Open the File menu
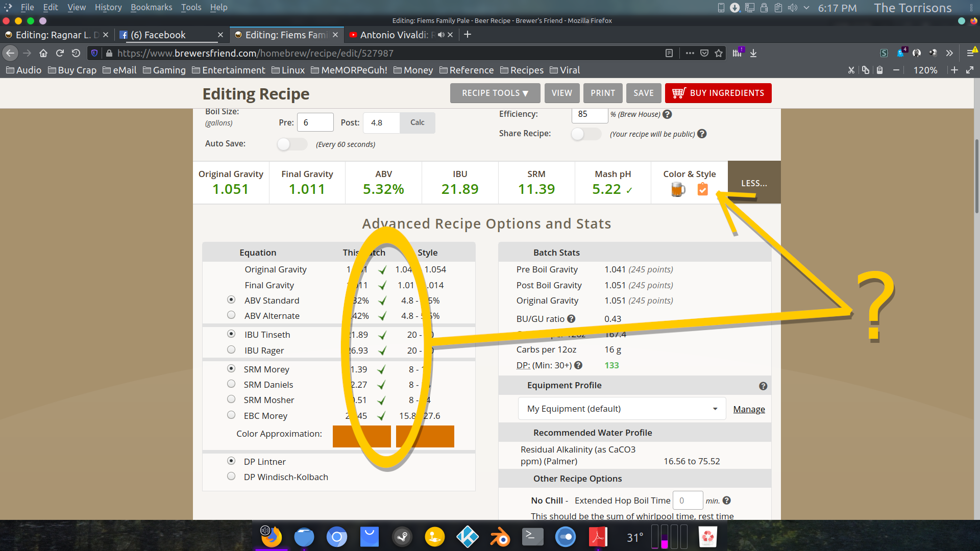The height and width of the screenshot is (551, 980). coord(27,7)
